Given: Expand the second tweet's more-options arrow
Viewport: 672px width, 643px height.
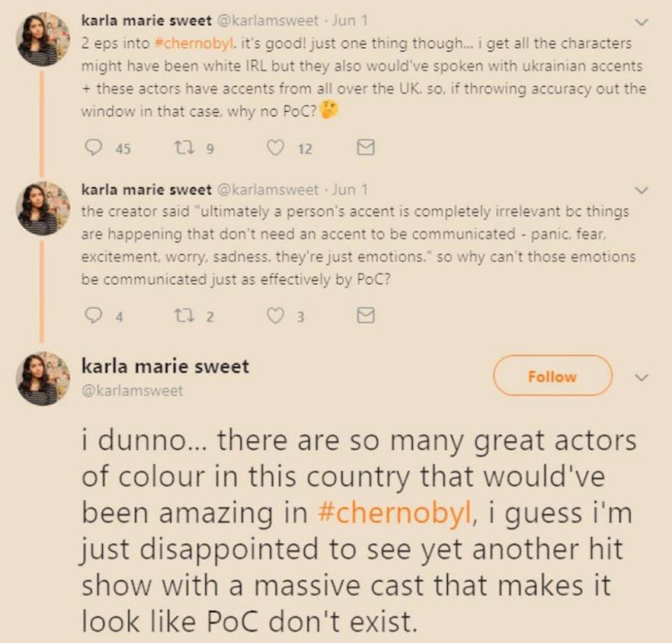Looking at the screenshot, I should 641,190.
